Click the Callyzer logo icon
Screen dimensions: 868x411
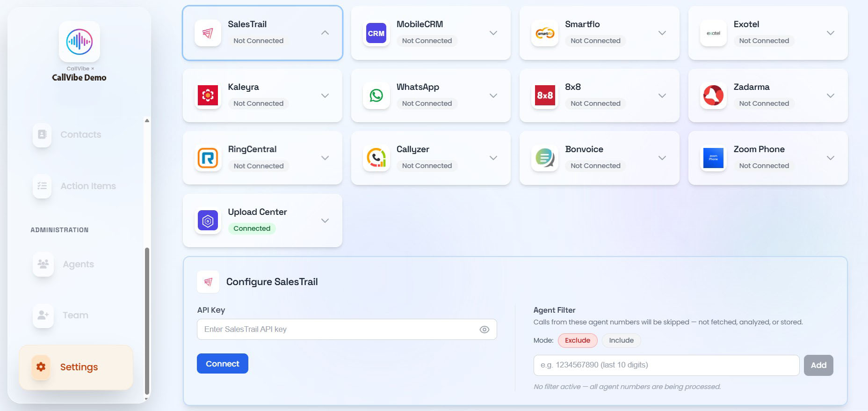pyautogui.click(x=376, y=158)
